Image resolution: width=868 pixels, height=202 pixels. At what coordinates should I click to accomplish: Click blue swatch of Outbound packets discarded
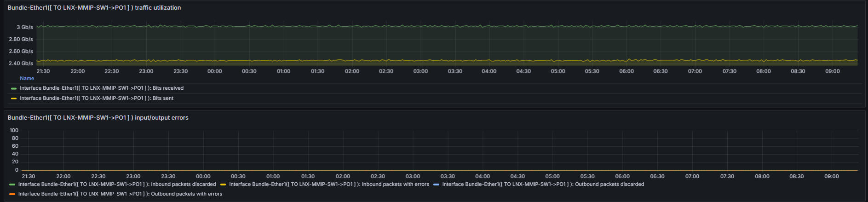436,185
